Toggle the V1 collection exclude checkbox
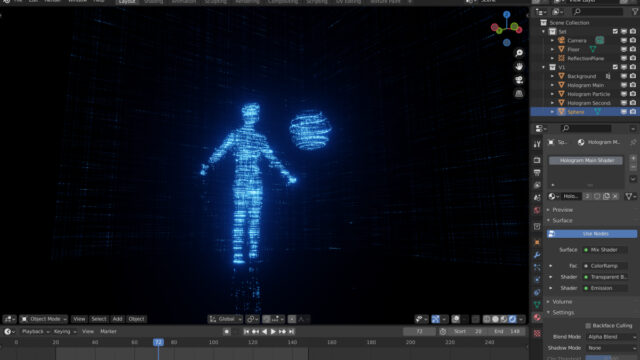This screenshot has width=640, height=360. click(615, 67)
